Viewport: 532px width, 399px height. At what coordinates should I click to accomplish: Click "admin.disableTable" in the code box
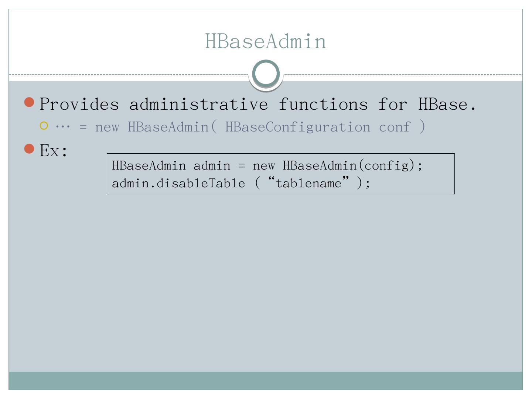tap(178, 183)
